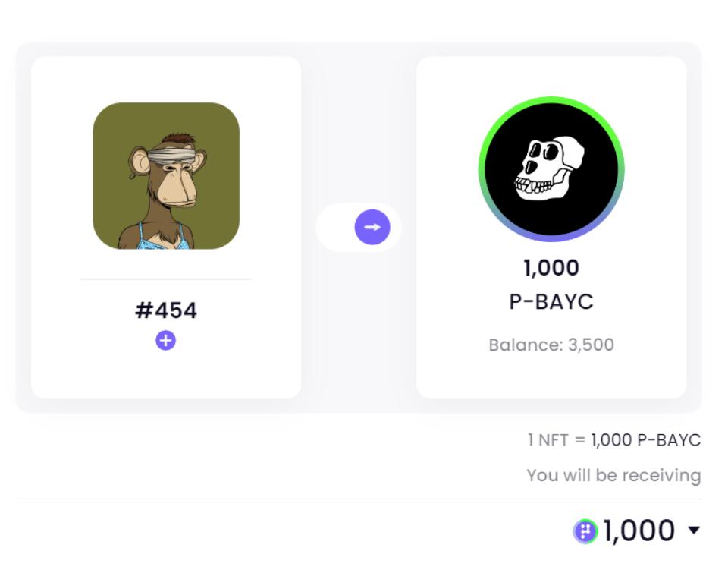
Task: Click the divider line above #454
Action: [166, 279]
